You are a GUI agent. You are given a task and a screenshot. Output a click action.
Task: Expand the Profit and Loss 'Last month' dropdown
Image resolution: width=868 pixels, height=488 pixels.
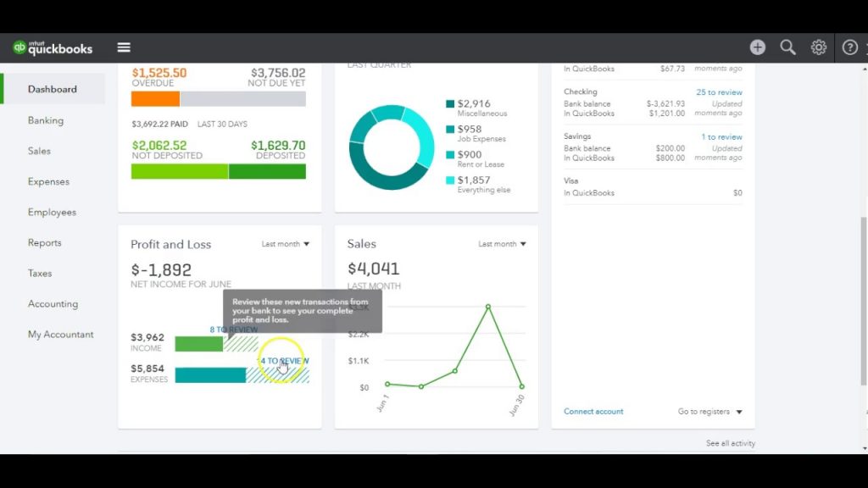coord(286,243)
